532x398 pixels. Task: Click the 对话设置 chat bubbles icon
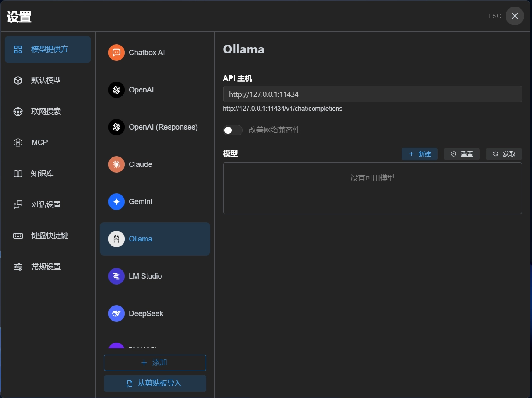coord(18,205)
